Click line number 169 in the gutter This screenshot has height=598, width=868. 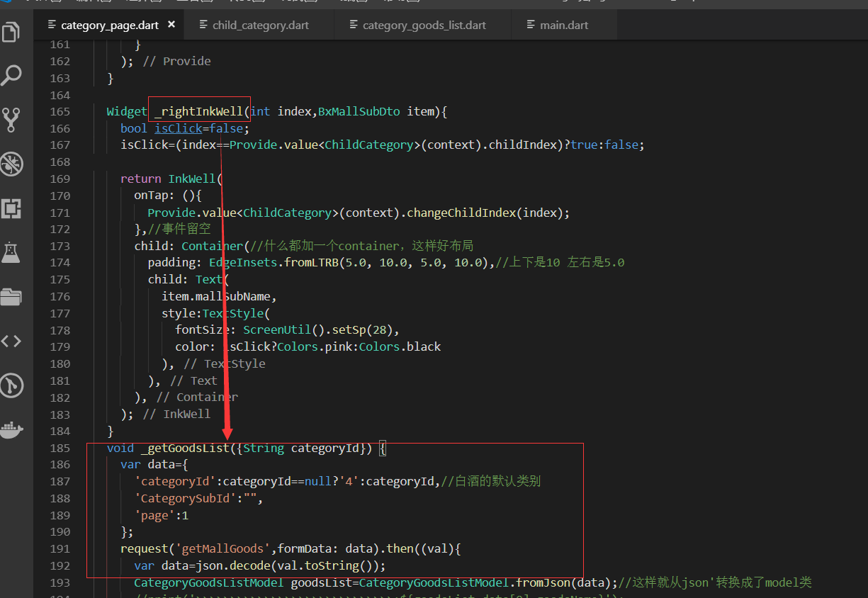(x=60, y=179)
